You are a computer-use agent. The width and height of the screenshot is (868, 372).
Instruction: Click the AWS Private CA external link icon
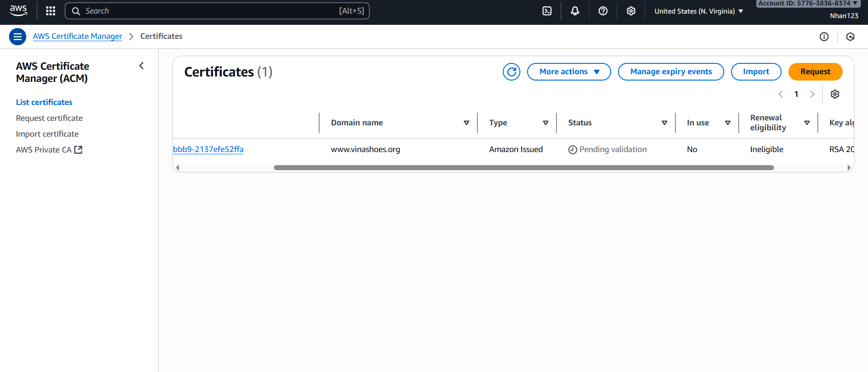tap(78, 150)
